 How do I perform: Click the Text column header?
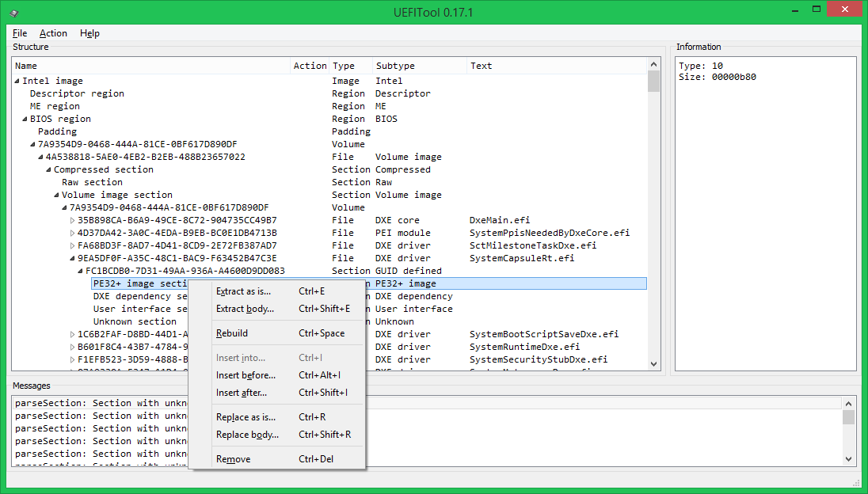(556, 66)
